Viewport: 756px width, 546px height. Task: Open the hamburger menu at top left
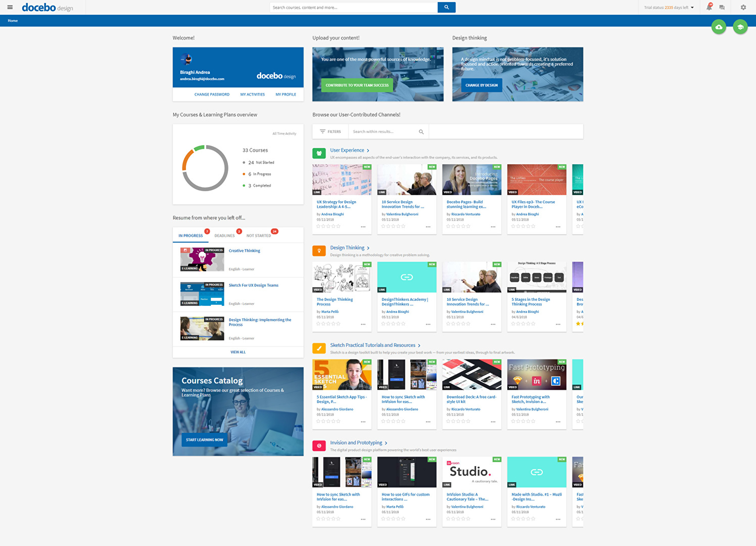click(10, 7)
